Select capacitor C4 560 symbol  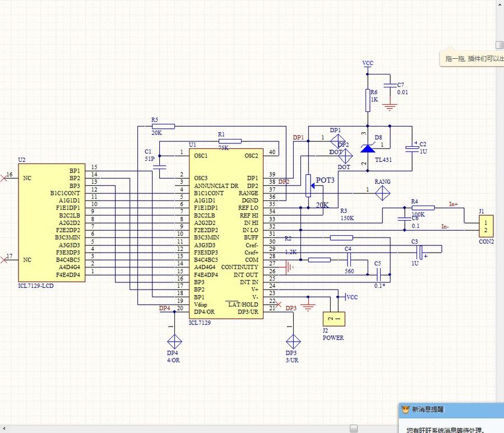(349, 259)
